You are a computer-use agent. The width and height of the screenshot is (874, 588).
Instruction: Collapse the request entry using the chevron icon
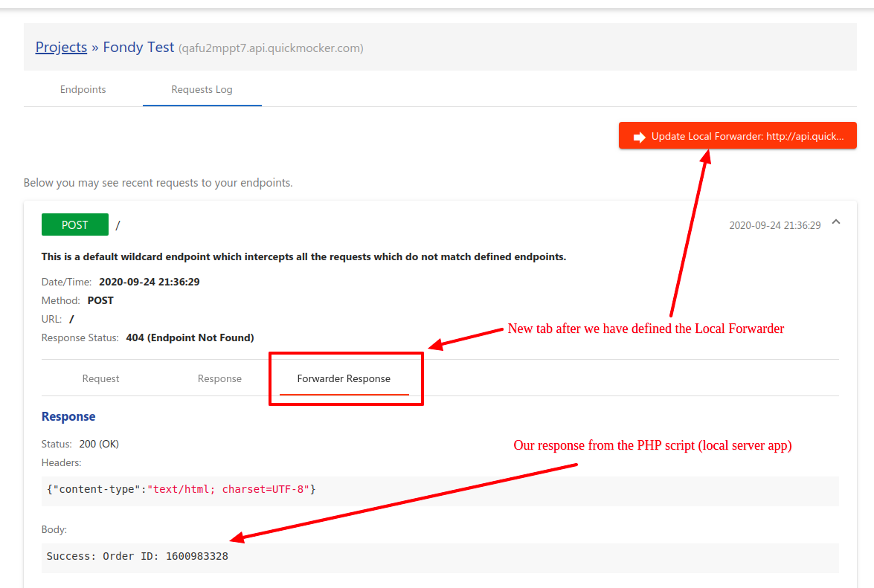click(835, 222)
